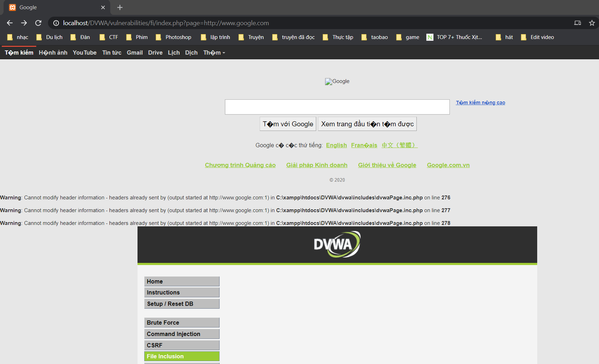
Task: Open 'Giải pháp Kinh doanh' link
Action: 317,165
